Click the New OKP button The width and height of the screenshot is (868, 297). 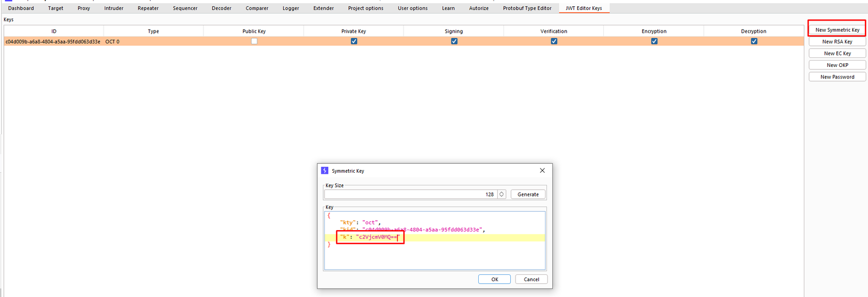pyautogui.click(x=837, y=65)
